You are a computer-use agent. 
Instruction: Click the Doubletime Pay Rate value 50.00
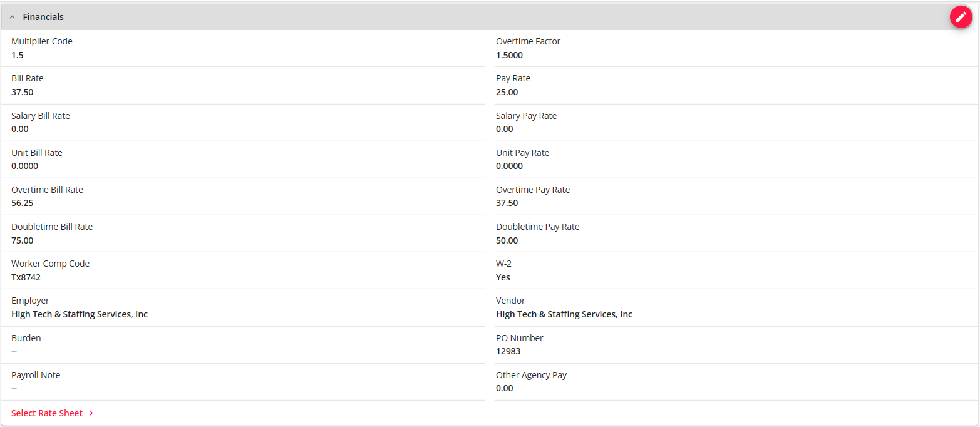[507, 240]
